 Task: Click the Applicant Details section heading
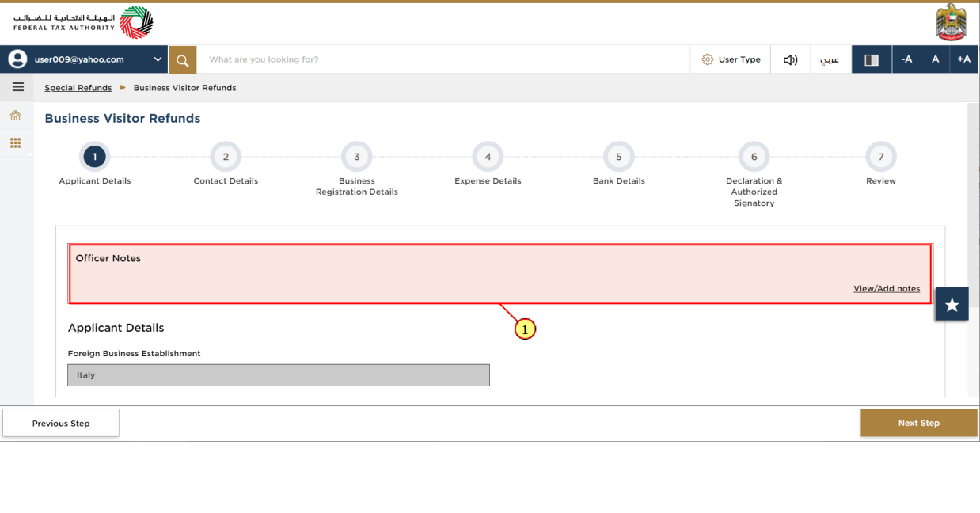(x=116, y=328)
